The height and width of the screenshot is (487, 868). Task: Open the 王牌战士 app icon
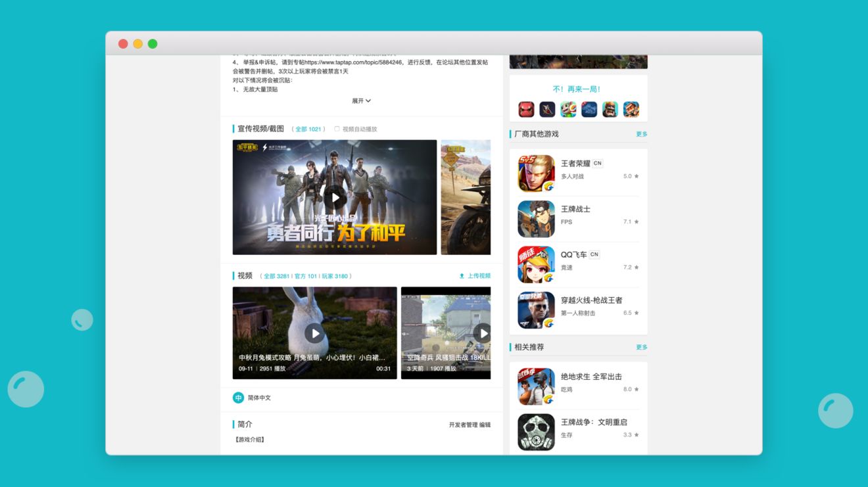pyautogui.click(x=536, y=219)
